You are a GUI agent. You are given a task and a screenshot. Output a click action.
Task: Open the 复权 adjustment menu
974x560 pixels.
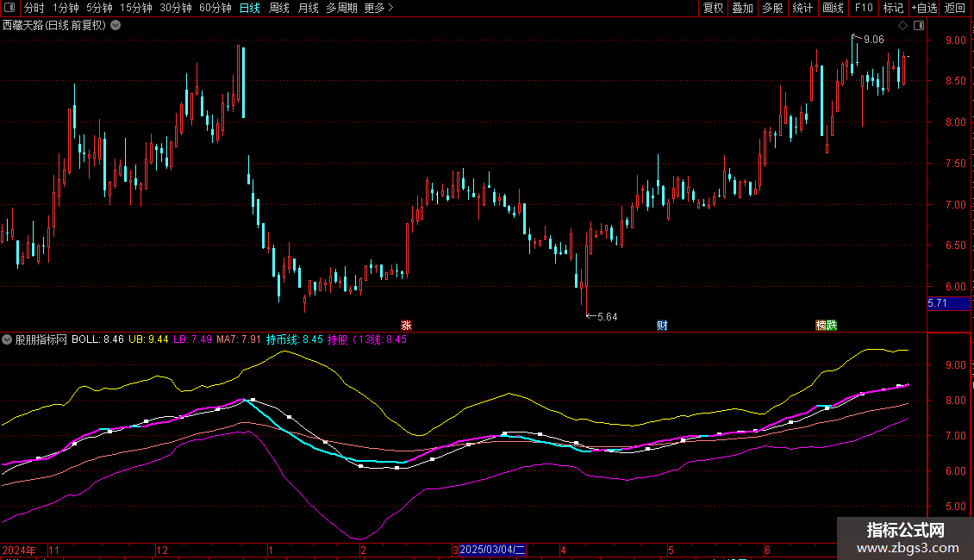tap(713, 8)
